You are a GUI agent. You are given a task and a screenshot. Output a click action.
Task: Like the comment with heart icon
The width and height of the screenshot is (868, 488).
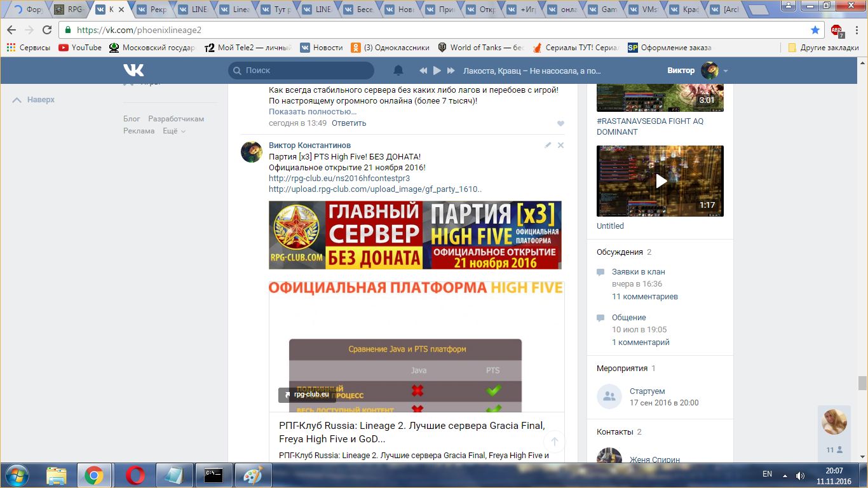(x=560, y=124)
